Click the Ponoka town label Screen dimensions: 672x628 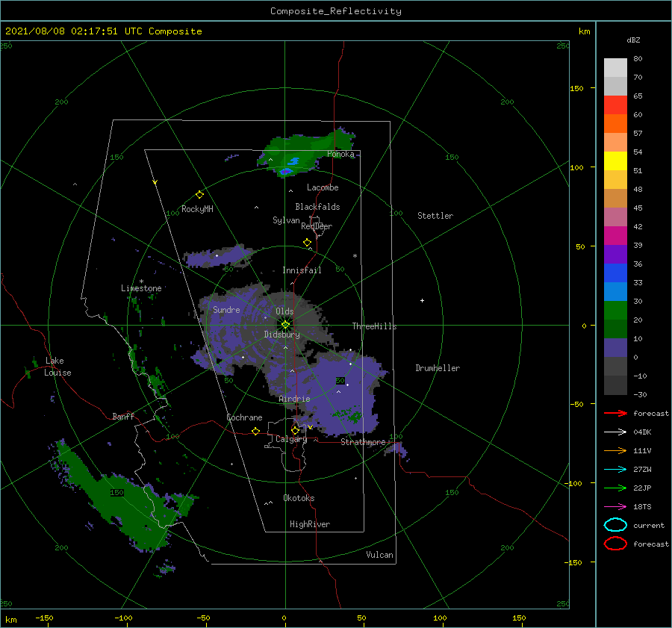(340, 154)
